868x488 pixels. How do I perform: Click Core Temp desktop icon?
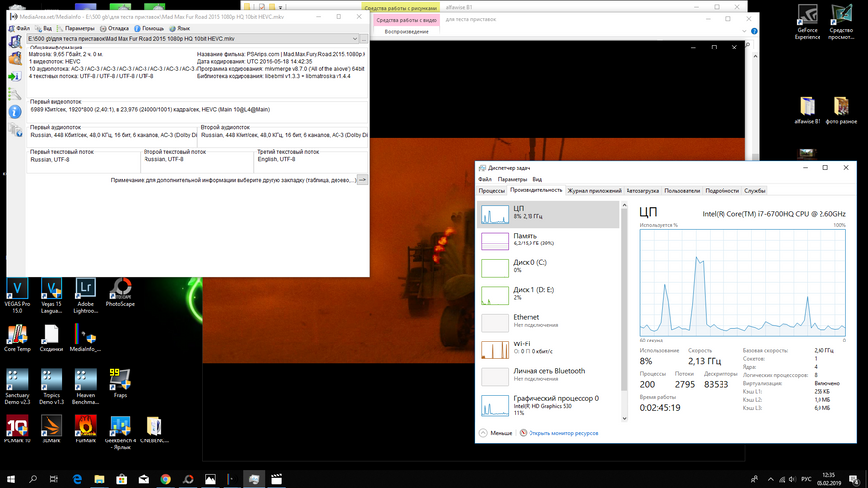pyautogui.click(x=17, y=339)
